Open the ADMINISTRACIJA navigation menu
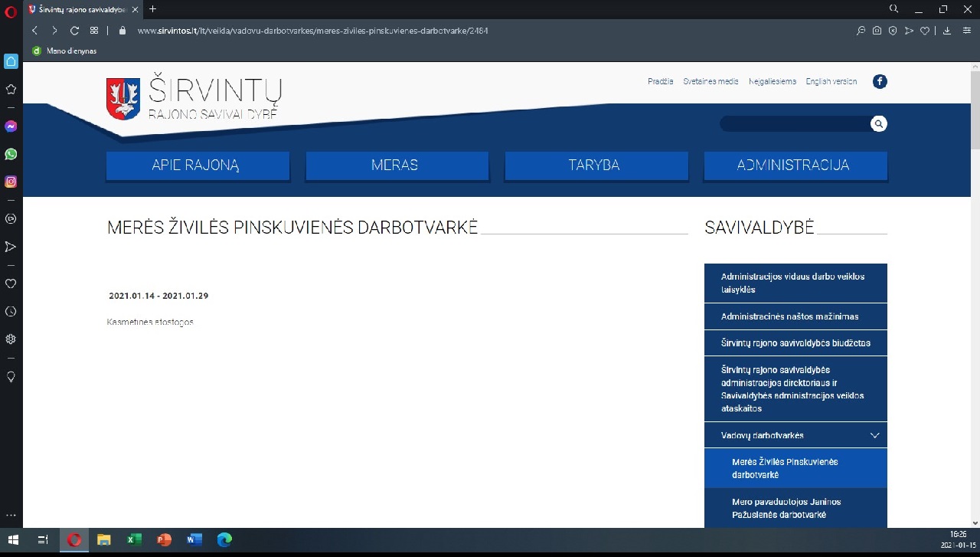This screenshot has width=980, height=557. click(x=795, y=165)
